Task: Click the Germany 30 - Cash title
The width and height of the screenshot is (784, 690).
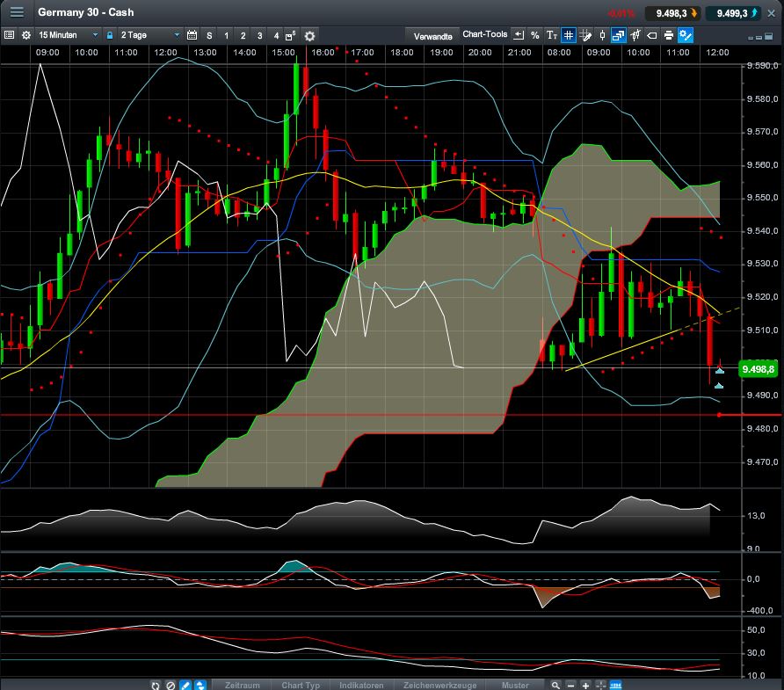Action: [x=85, y=12]
